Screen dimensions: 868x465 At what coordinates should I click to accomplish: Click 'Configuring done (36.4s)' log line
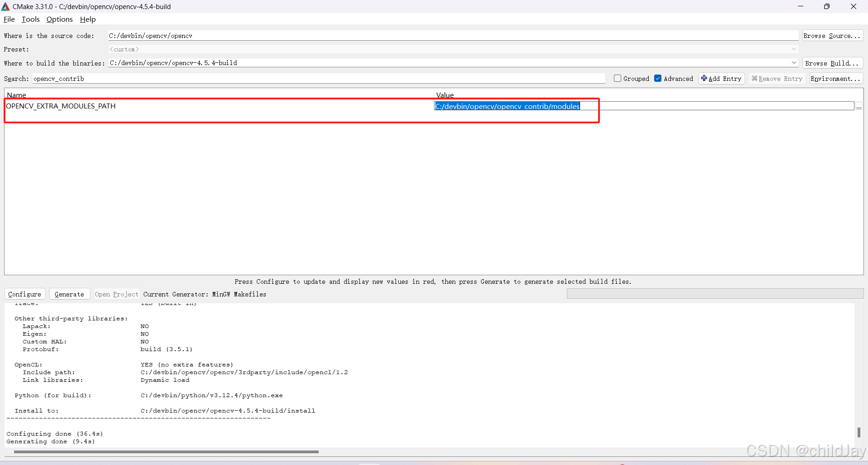click(55, 434)
